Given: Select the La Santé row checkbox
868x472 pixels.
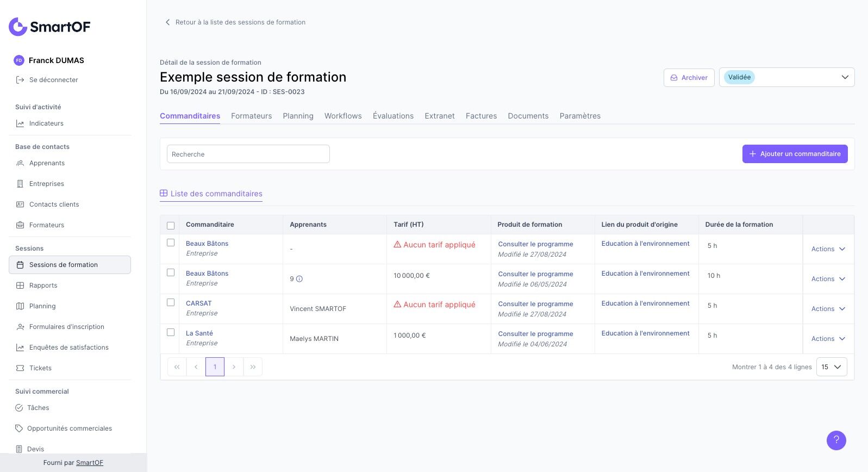Looking at the screenshot, I should pos(171,332).
